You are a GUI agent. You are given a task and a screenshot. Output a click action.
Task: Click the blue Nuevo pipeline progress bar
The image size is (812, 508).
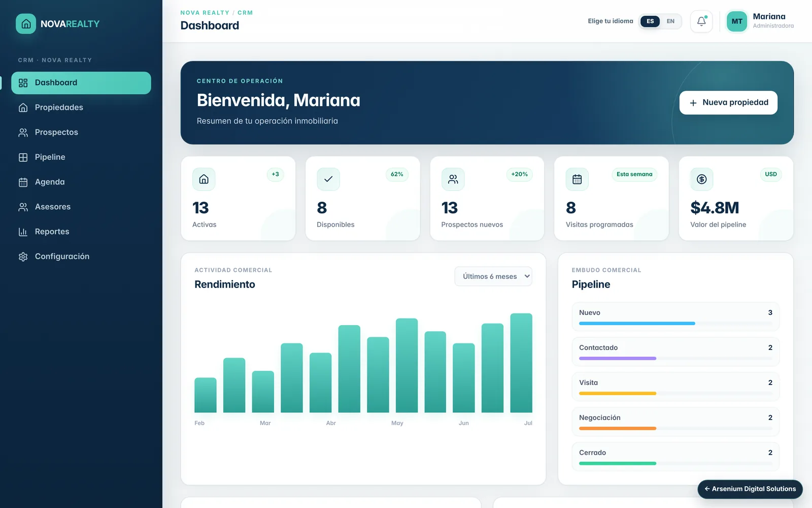(637, 324)
